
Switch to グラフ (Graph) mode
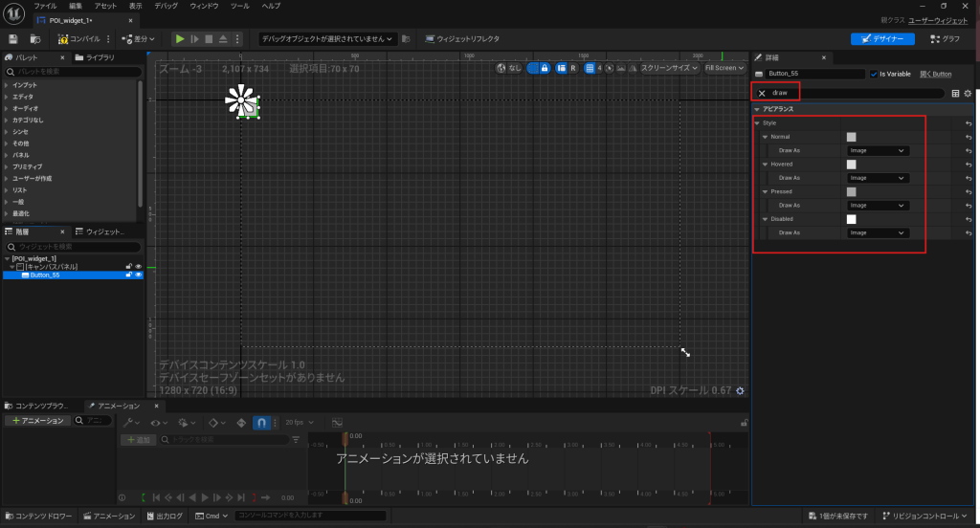point(945,39)
